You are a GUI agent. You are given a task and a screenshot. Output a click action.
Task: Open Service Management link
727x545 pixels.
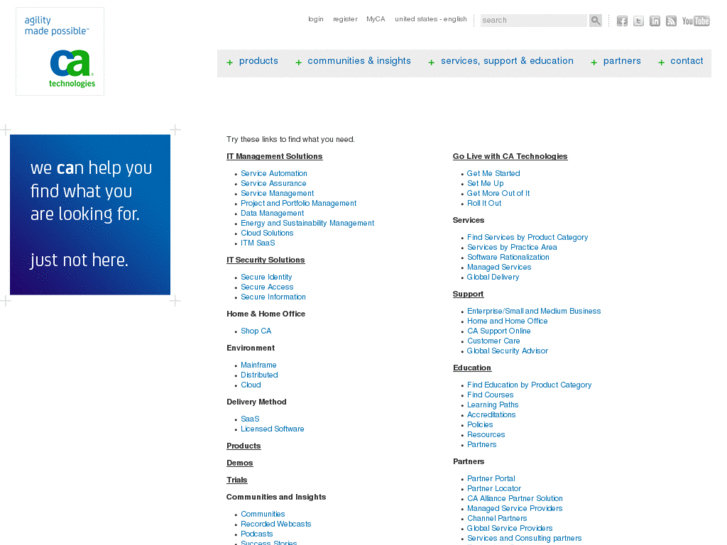pos(277,193)
